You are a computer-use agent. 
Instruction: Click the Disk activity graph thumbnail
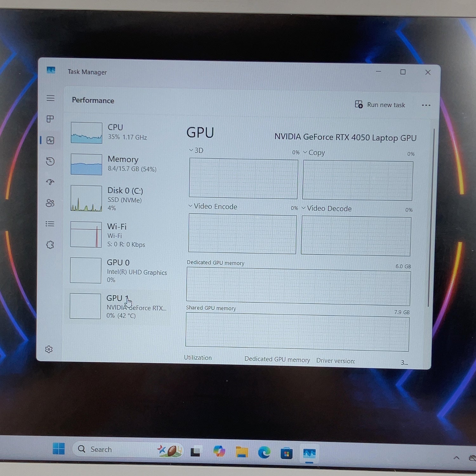pos(86,199)
